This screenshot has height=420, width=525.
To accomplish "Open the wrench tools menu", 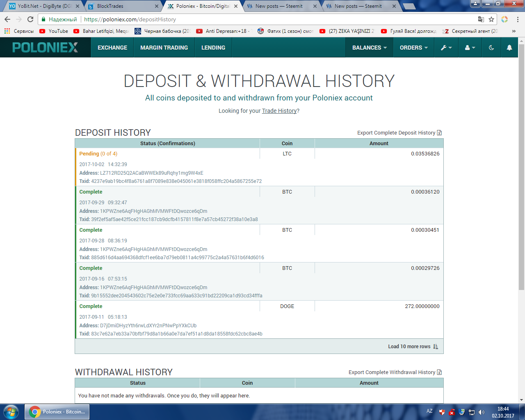I will [446, 48].
